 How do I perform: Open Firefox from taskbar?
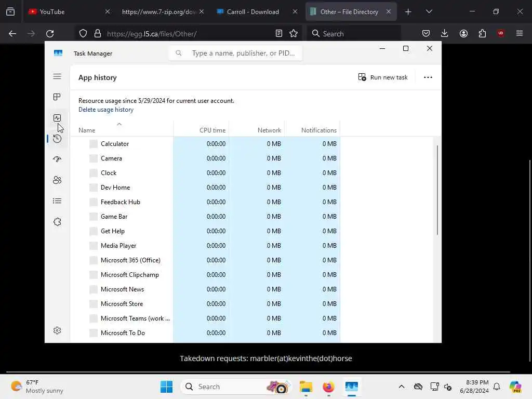coord(328,387)
